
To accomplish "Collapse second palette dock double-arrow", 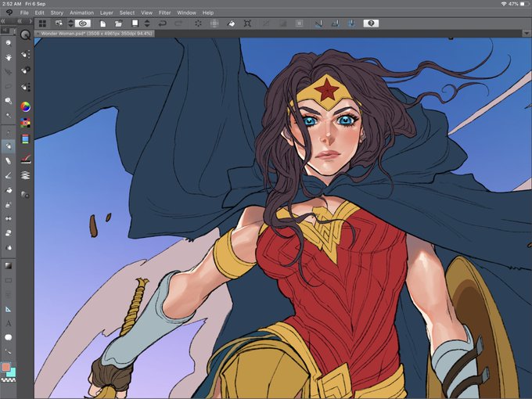I will pyautogui.click(x=20, y=21).
